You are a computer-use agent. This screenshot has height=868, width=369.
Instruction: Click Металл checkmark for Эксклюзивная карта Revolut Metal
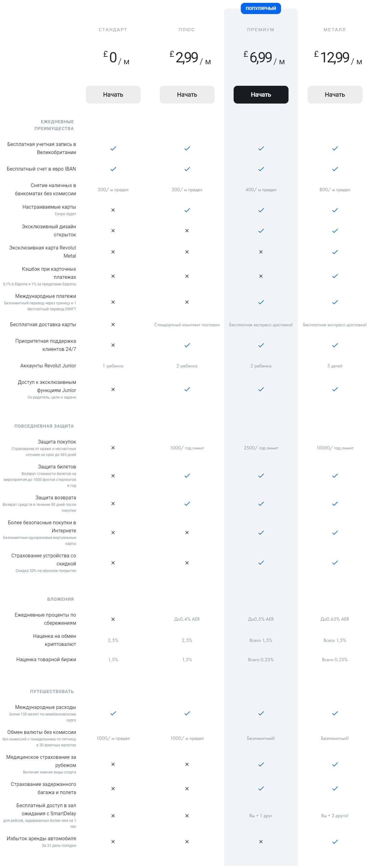pyautogui.click(x=335, y=252)
